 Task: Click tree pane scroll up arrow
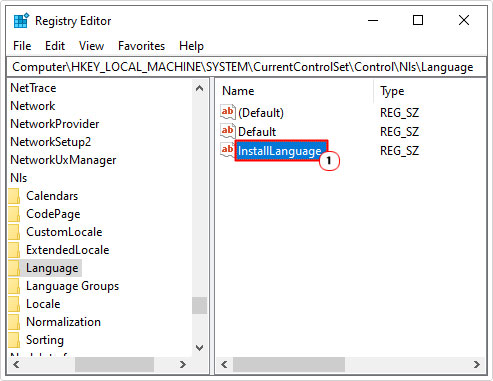pos(200,88)
